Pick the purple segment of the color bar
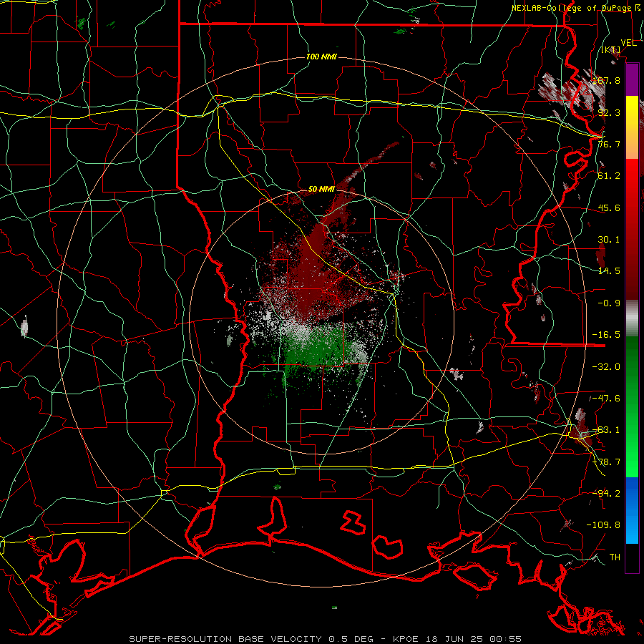The height and width of the screenshot is (644, 644). coord(632,79)
